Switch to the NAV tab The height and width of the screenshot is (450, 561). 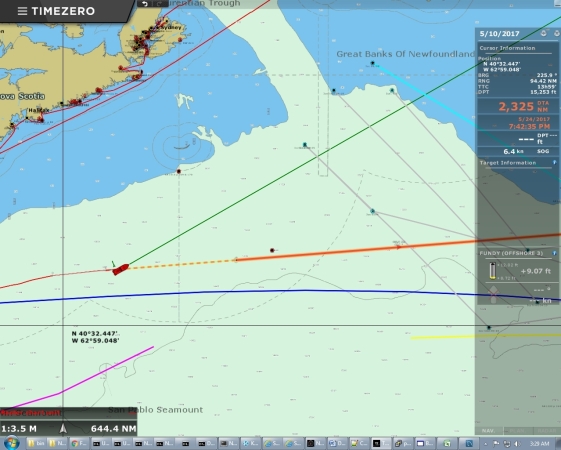coord(488,431)
